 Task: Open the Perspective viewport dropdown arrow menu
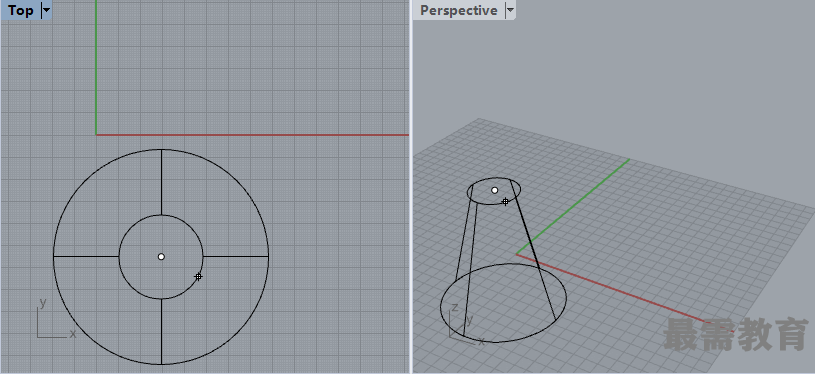pyautogui.click(x=510, y=10)
